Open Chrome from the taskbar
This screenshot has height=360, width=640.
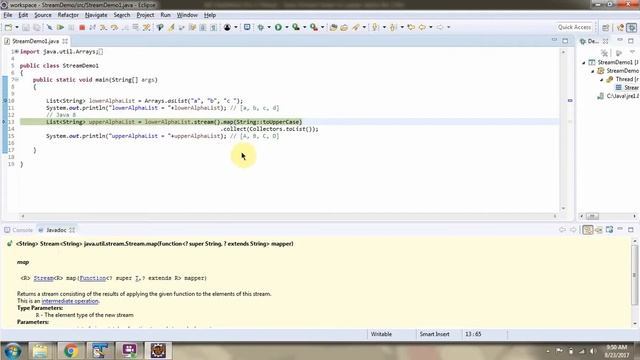(71, 351)
